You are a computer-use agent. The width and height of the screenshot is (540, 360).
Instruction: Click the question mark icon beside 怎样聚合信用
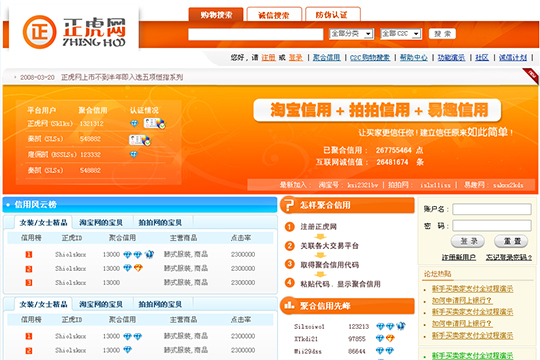coord(288,205)
